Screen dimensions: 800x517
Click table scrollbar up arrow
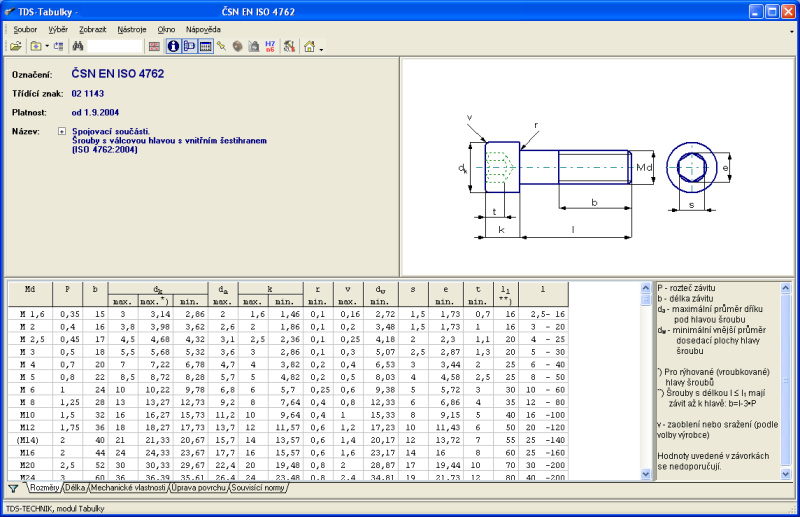click(645, 288)
